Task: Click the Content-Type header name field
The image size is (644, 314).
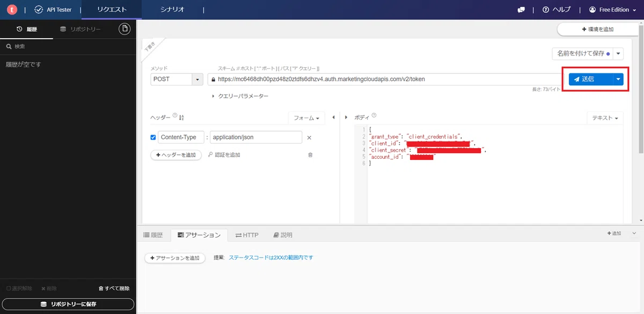Action: pyautogui.click(x=181, y=137)
